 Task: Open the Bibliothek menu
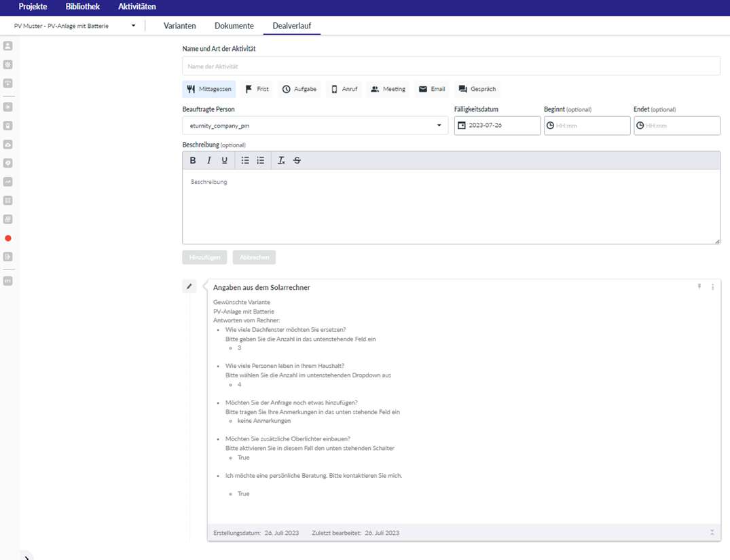[x=82, y=7]
